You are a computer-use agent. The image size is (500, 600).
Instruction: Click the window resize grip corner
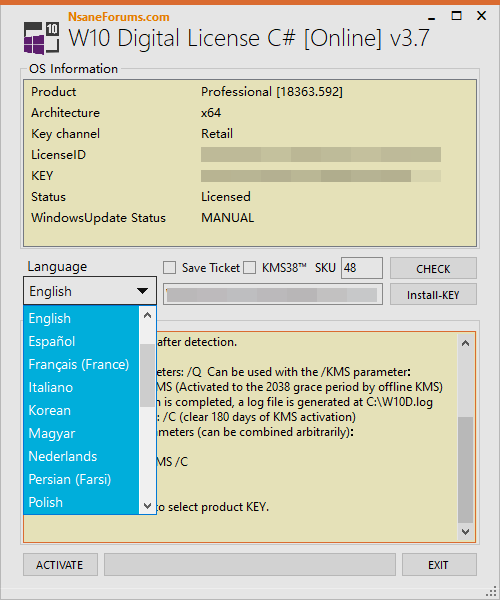[491, 592]
